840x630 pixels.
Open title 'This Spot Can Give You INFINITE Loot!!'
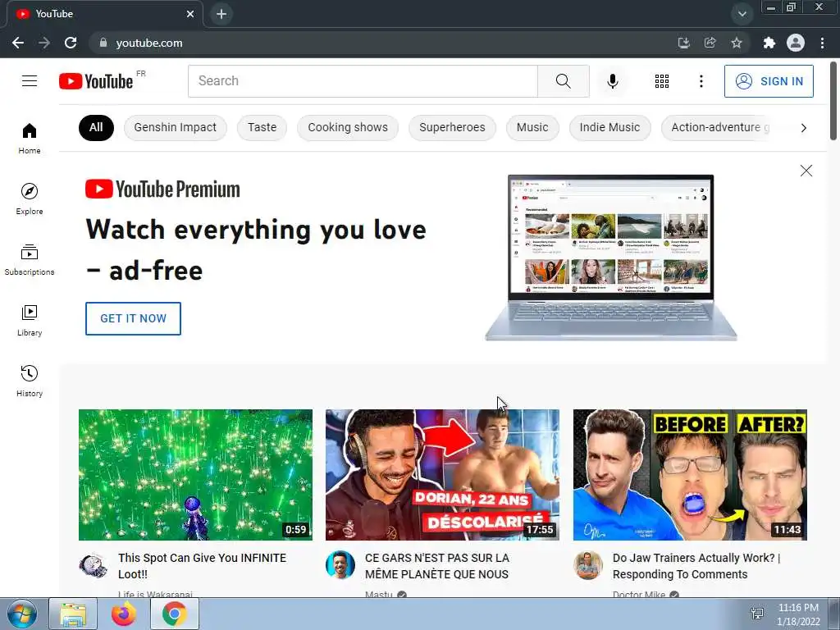click(203, 566)
